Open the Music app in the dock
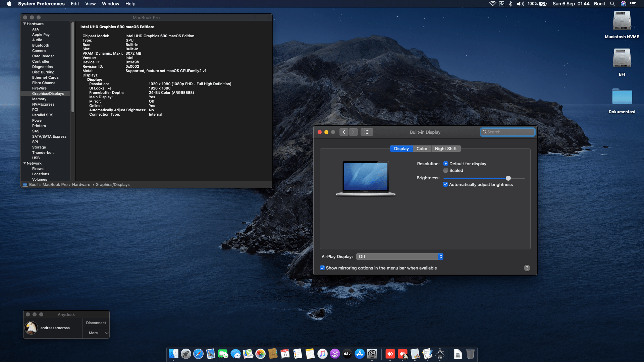Screen dimensions: 644x362 click(x=322, y=354)
